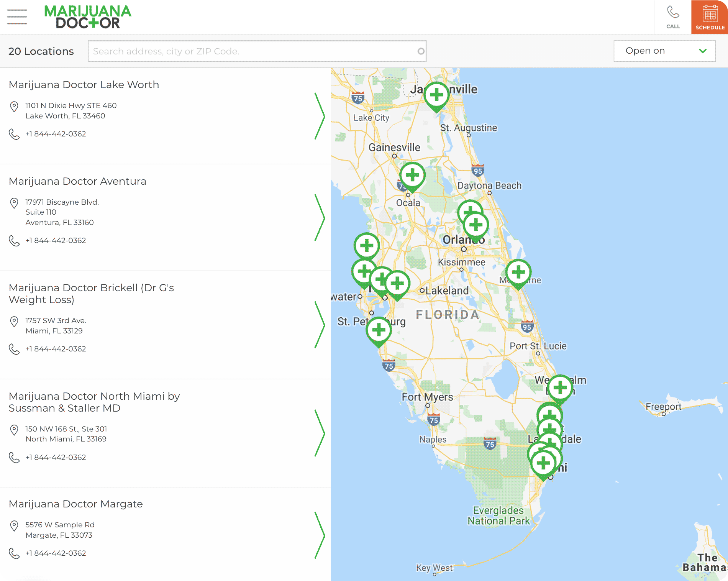Select the West Palm Beach map marker
728x581 pixels.
click(x=560, y=389)
